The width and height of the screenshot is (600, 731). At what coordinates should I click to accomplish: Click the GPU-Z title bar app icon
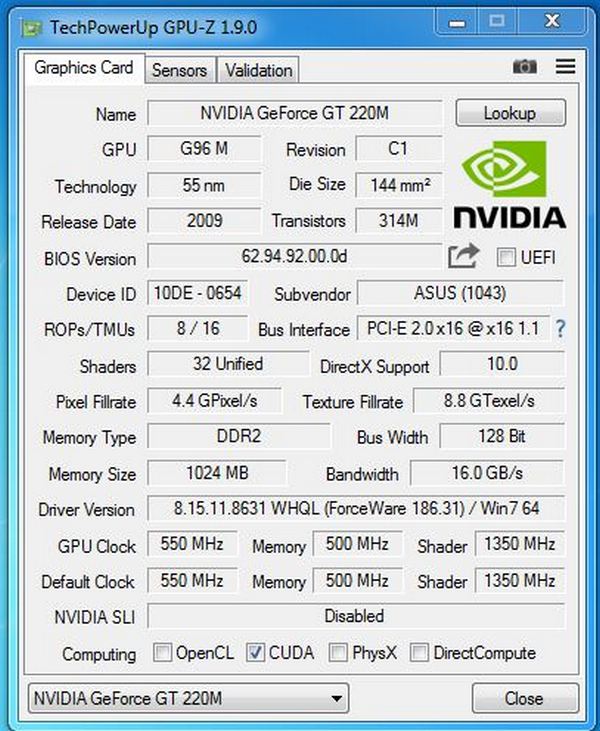point(31,28)
